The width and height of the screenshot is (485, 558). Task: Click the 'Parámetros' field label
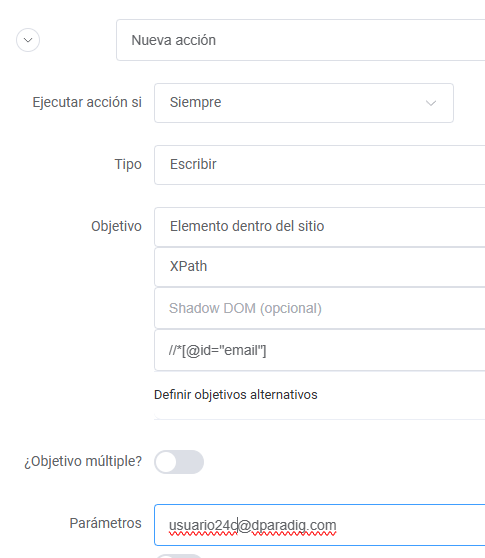[x=105, y=523]
